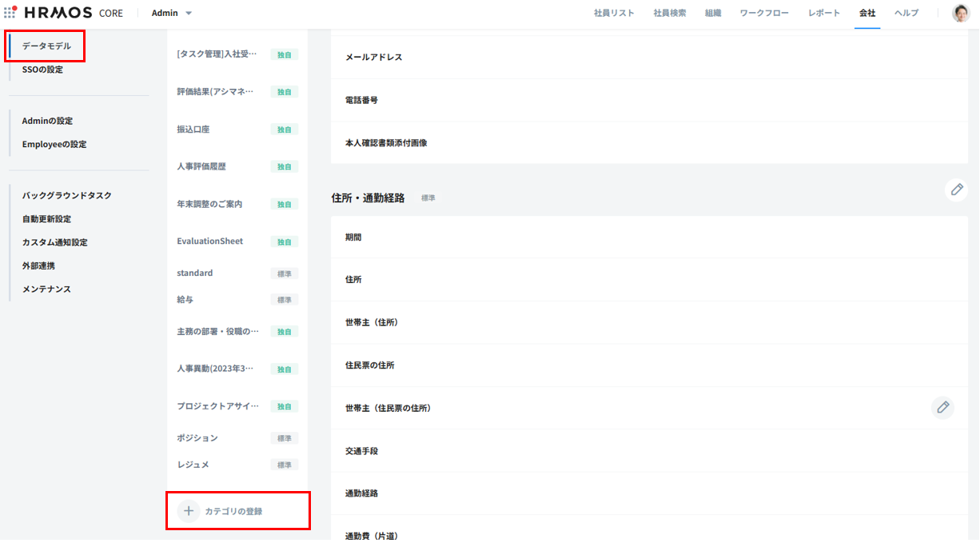The image size is (980, 543).
Task: Click the HRMOS CORE logo
Action: coord(74,13)
